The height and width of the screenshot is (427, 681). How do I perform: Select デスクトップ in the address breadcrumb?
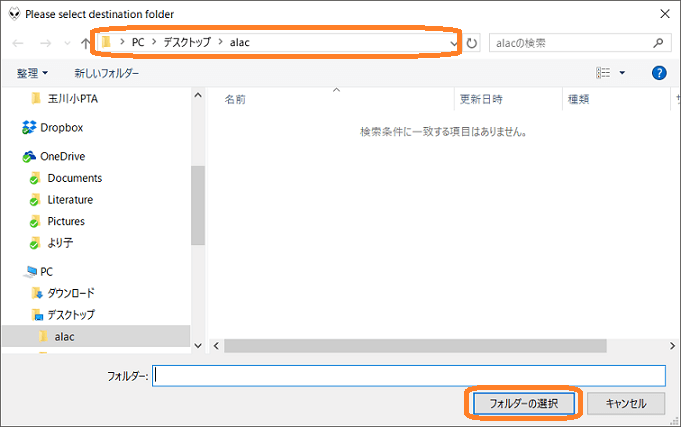(187, 42)
